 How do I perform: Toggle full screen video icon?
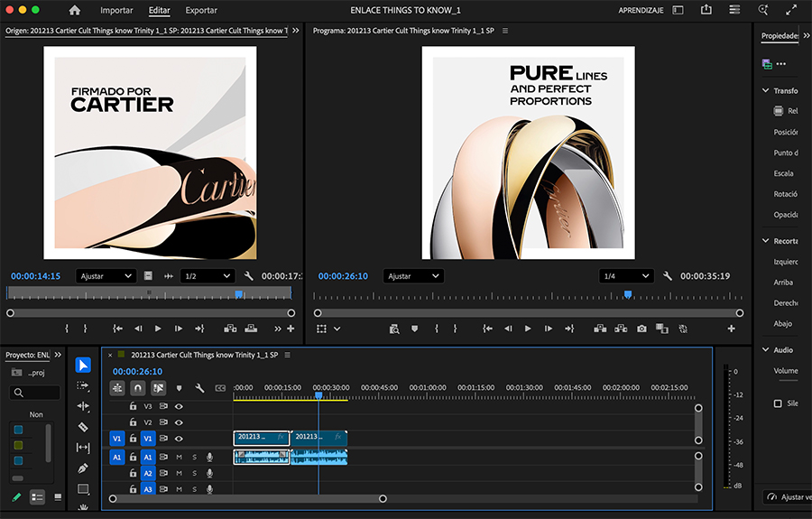coord(791,10)
